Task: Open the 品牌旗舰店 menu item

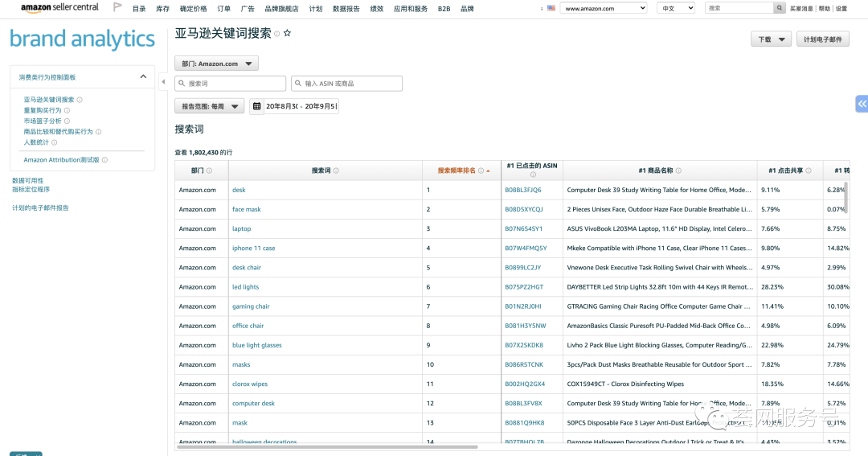Action: coord(281,9)
